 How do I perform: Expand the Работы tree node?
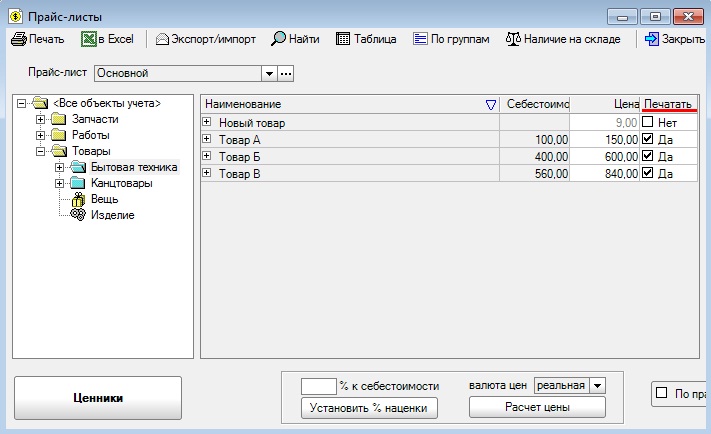point(40,135)
